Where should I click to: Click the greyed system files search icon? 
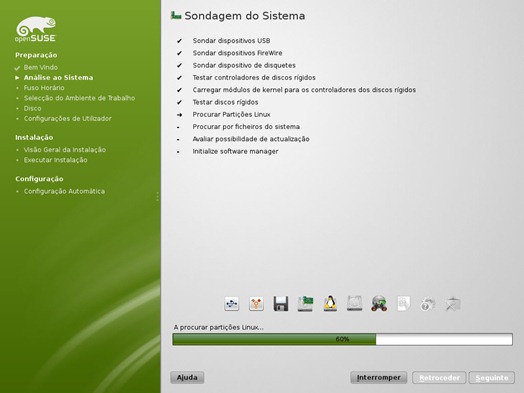tap(404, 304)
